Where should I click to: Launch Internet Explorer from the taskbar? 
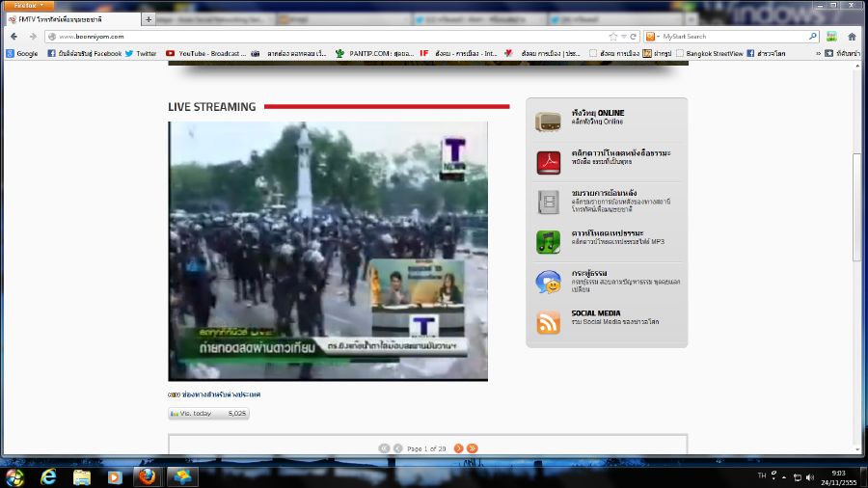coord(49,476)
